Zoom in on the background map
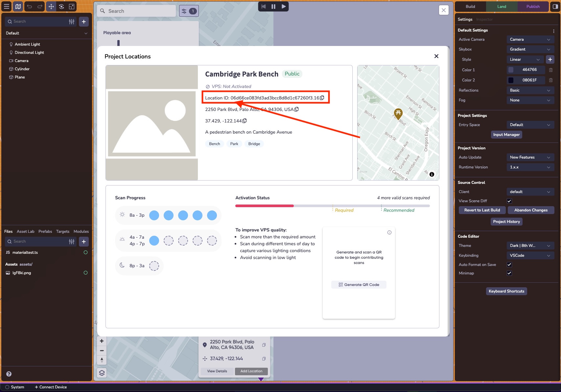561x392 pixels. (102, 341)
